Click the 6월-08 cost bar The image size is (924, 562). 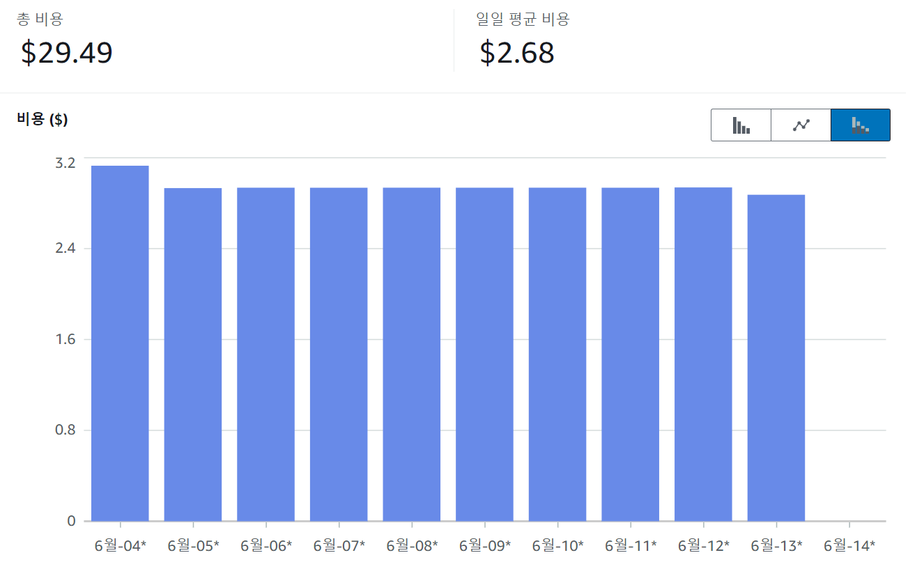(411, 354)
